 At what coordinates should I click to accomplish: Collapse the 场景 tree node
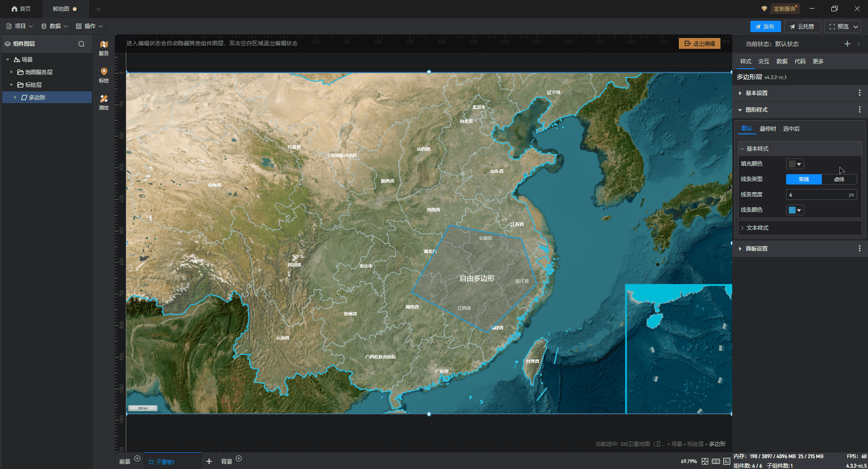(x=8, y=60)
